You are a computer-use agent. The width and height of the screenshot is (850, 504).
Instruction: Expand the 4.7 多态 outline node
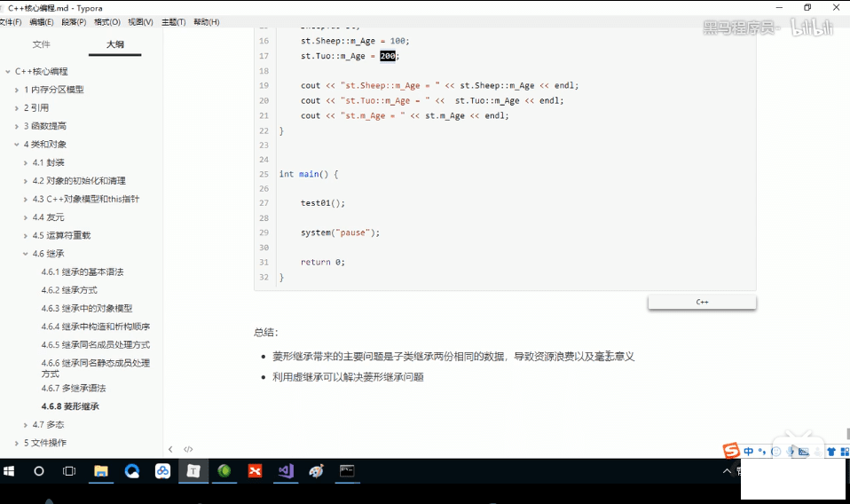(25, 425)
